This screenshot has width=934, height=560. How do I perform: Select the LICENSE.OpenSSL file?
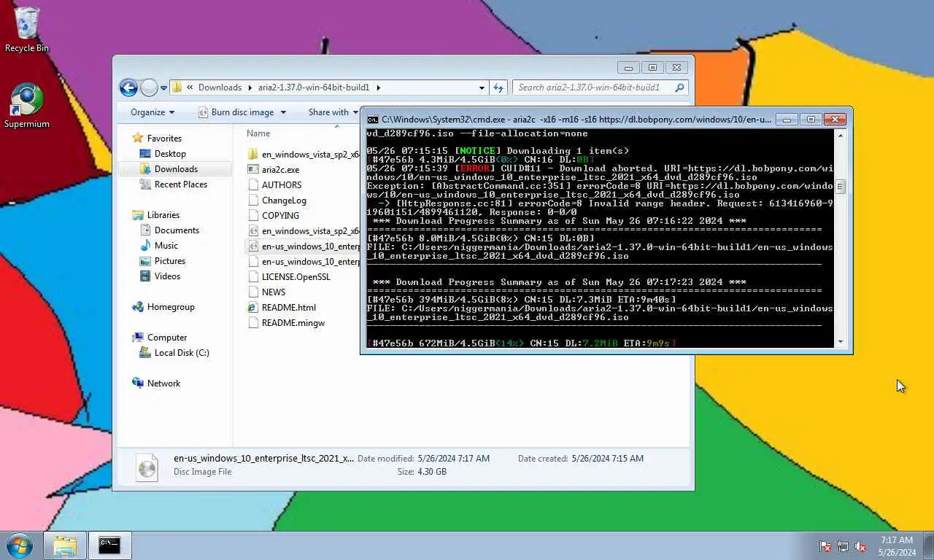(289, 277)
